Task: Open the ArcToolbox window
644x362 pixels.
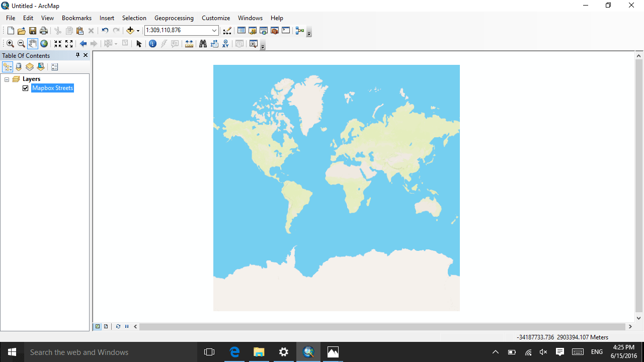Action: pos(274,30)
